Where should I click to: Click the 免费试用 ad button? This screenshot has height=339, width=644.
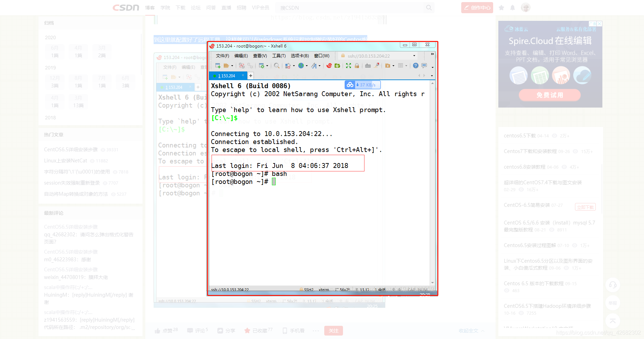550,95
